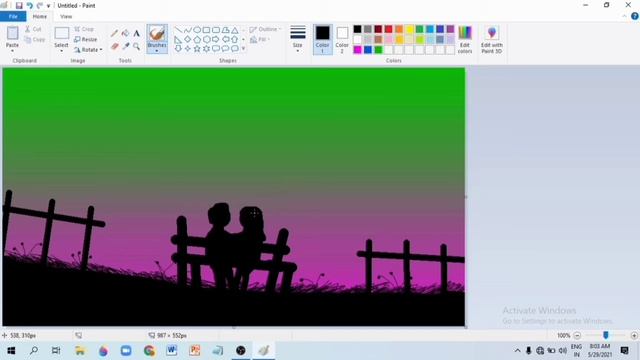
Task: Select the Pencil tool
Action: (x=114, y=33)
